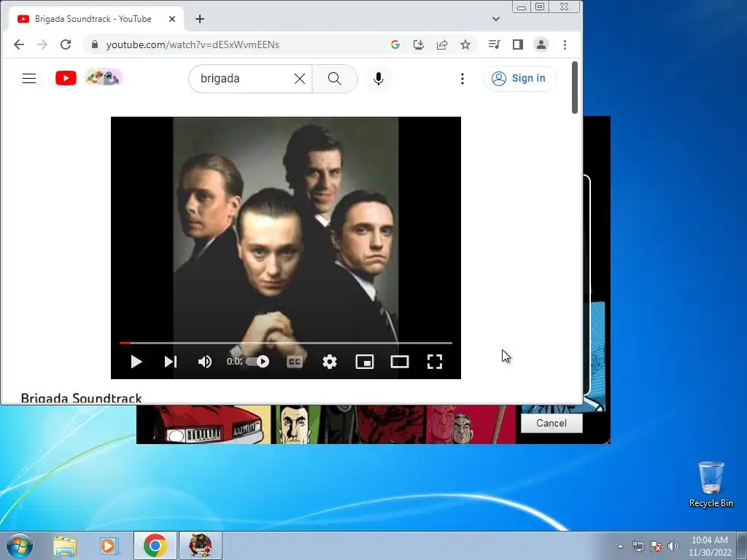Play the Brigada Soundtrack video
Screen dimensions: 747x560
pyautogui.click(x=136, y=362)
